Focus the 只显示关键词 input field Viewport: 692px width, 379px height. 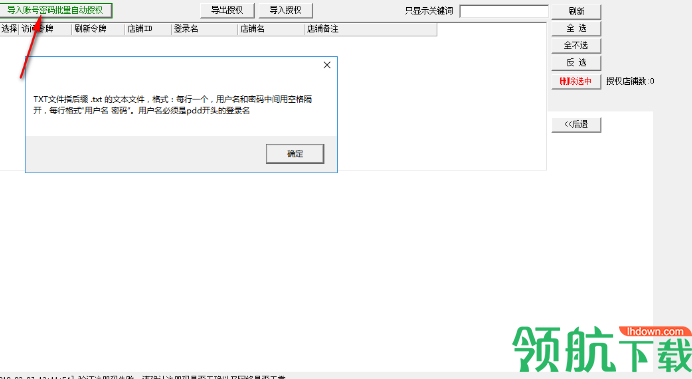point(504,11)
